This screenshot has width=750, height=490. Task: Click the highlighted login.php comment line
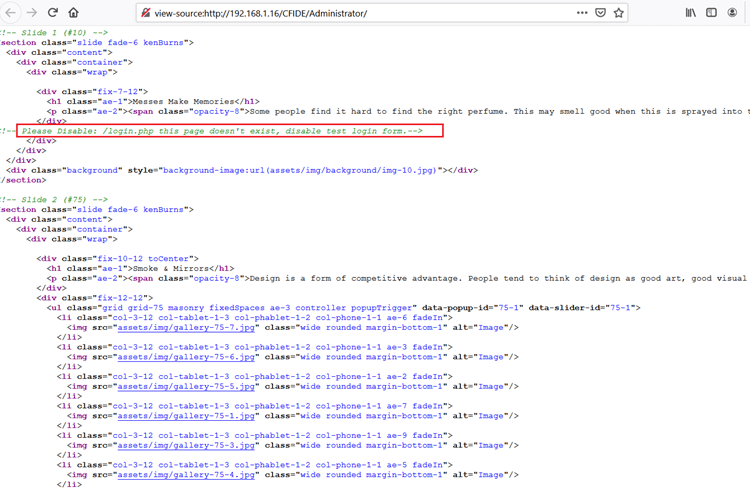(229, 131)
